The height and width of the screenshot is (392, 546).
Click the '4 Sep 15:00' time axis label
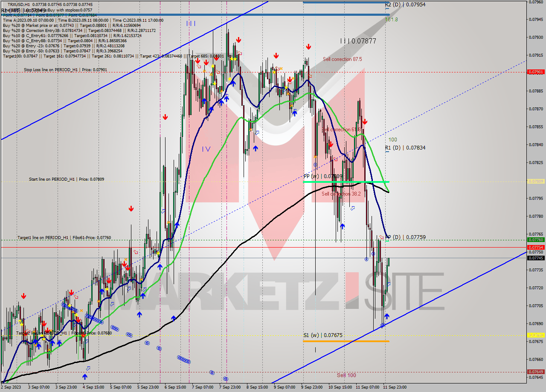[x=93, y=387]
